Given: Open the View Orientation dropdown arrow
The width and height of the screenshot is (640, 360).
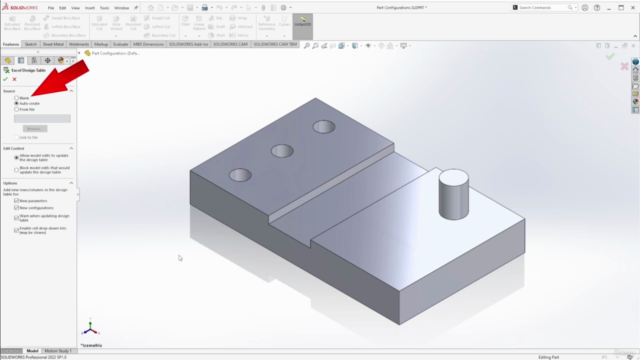Looking at the screenshot, I should coord(347,46).
